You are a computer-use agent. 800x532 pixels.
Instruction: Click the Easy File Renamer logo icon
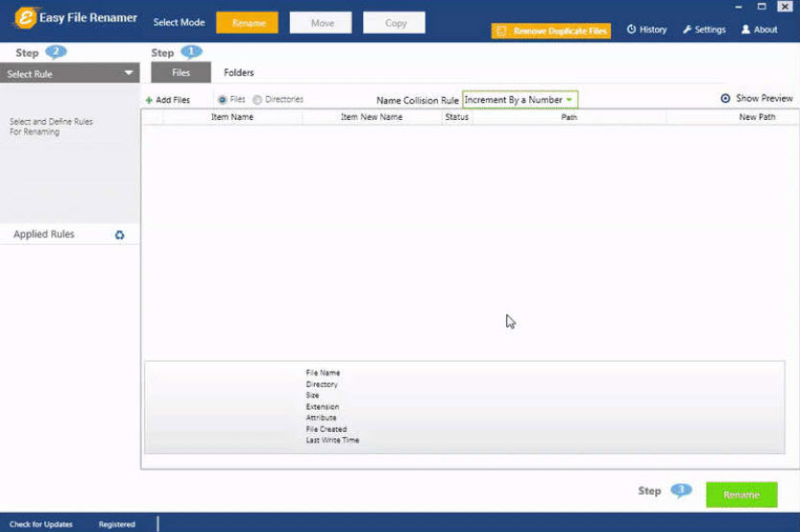pyautogui.click(x=25, y=18)
